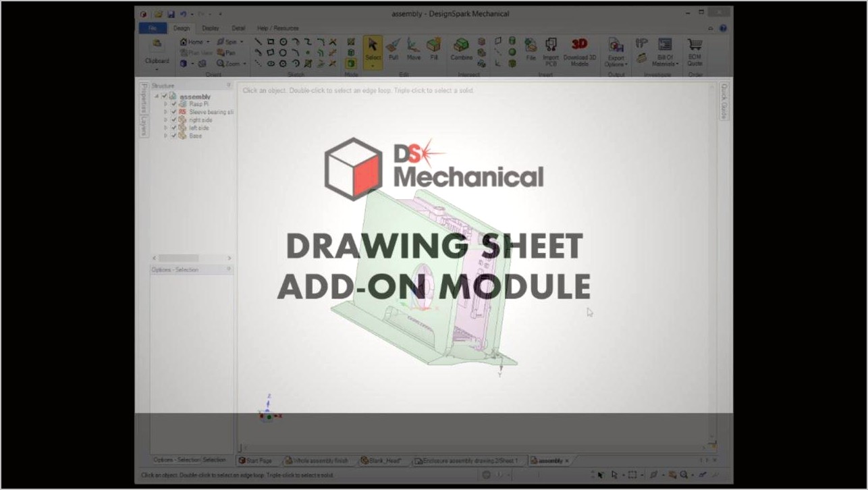This screenshot has width=868, height=490.
Task: Open the Select tool dropdown arrow
Action: pyautogui.click(x=373, y=66)
